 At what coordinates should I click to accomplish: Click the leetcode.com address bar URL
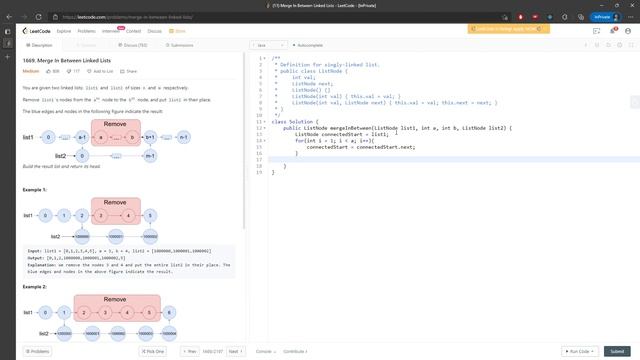pyautogui.click(x=127, y=17)
